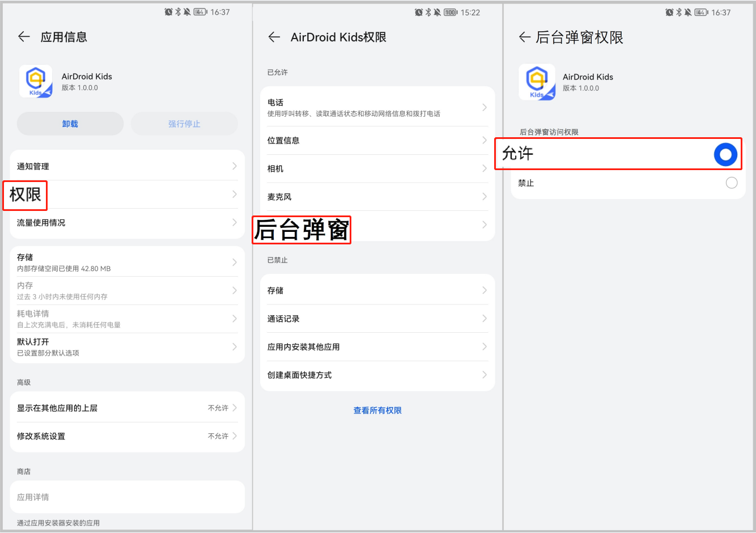The height and width of the screenshot is (533, 756).
Task: Tap 已禁止 section header
Action: (x=278, y=260)
